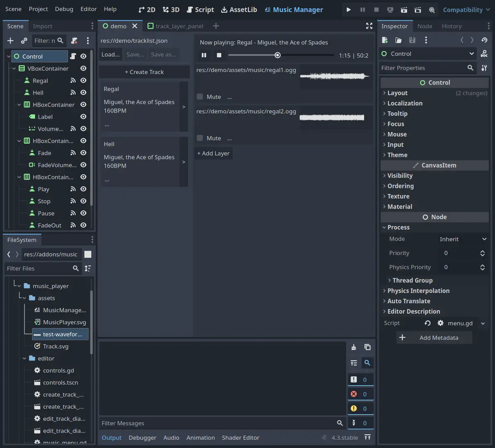Switch to Script workspace
Viewport: 495px width, 448px height.
click(x=200, y=10)
